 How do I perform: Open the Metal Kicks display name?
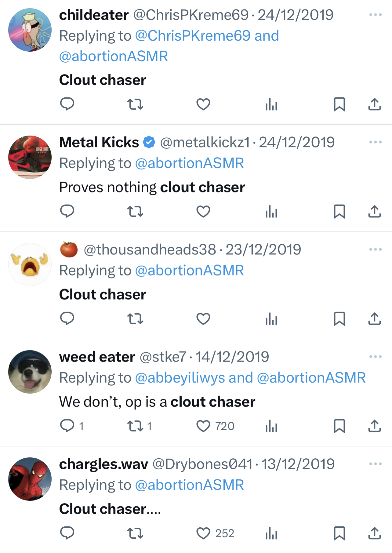pos(99,142)
